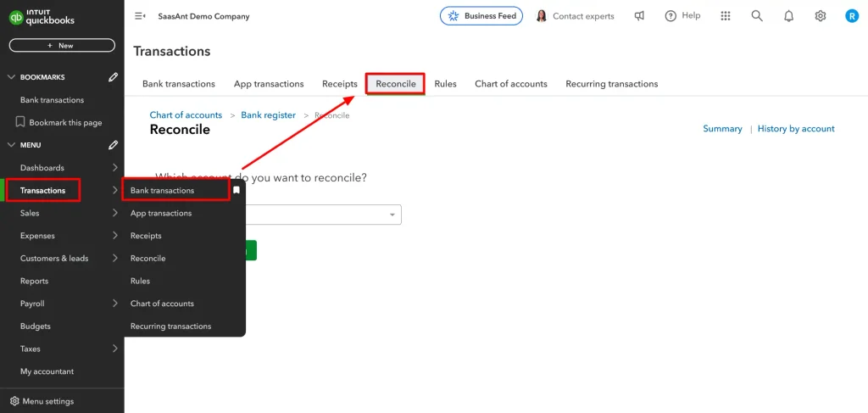Open Reports in the sidebar
This screenshot has height=413, width=868.
[34, 281]
